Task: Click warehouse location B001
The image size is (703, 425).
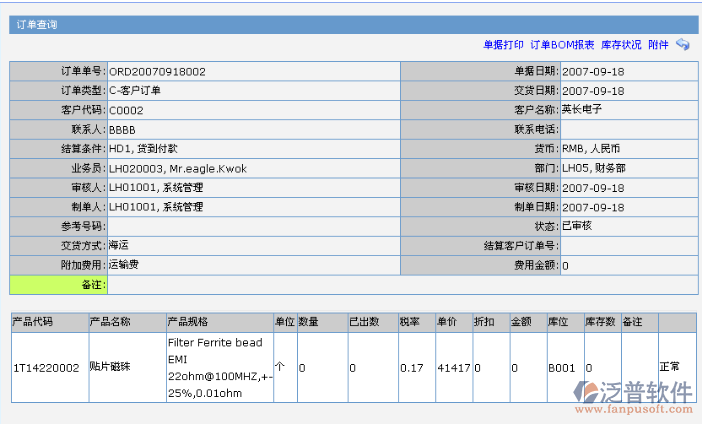Action: pyautogui.click(x=561, y=368)
